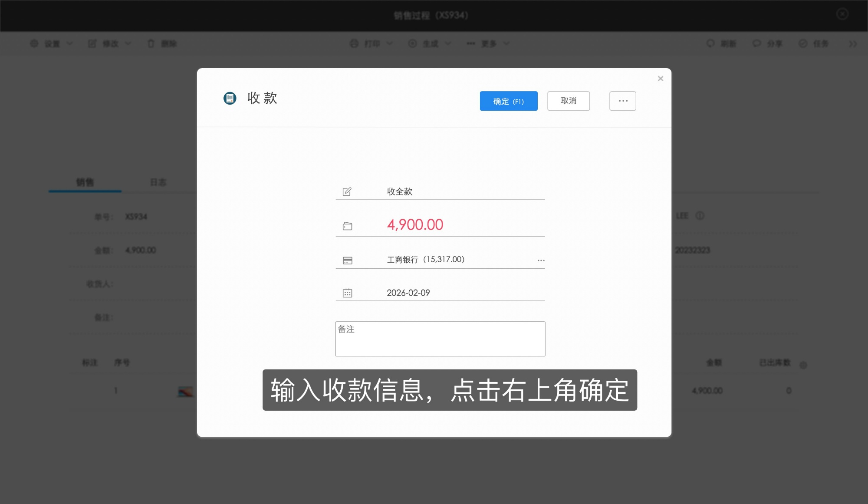
Task: Click the 刷新 refresh icon
Action: tap(710, 43)
